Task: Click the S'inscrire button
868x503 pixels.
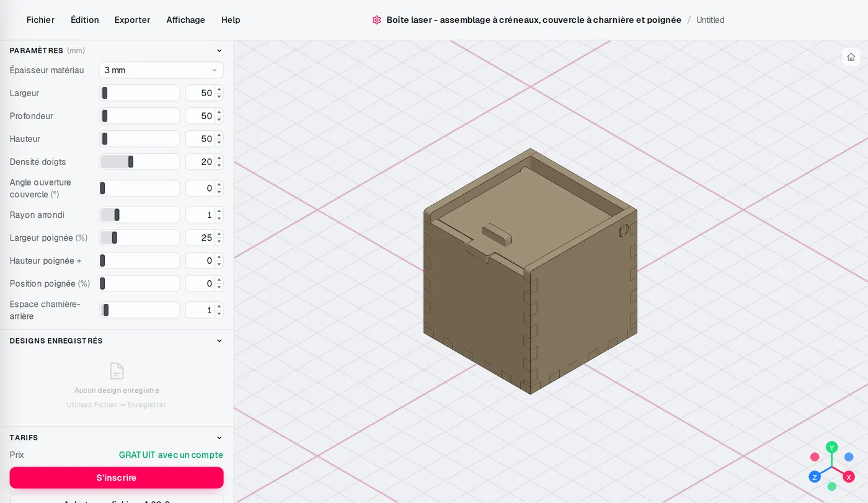Action: [117, 478]
